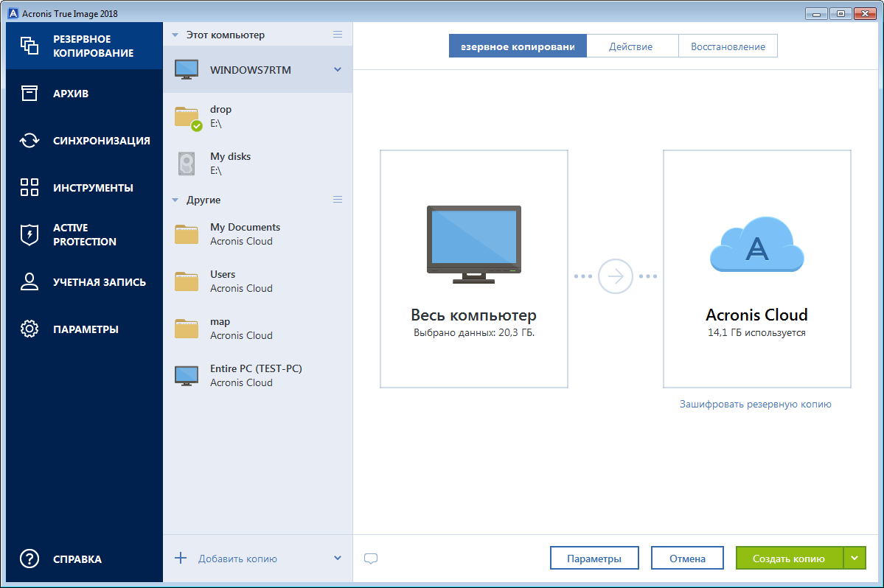Image resolution: width=884 pixels, height=588 pixels.
Task: Switch to the Восстановление tab
Action: pyautogui.click(x=728, y=46)
